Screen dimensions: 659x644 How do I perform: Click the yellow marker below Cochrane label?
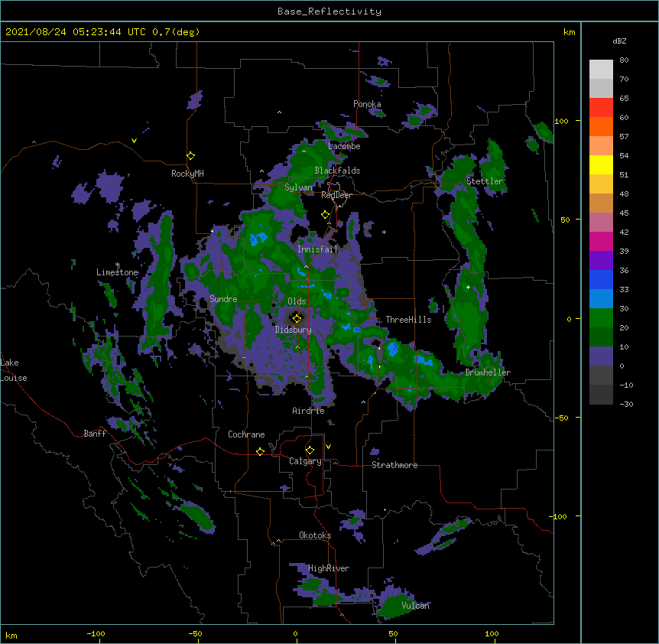coord(260,451)
